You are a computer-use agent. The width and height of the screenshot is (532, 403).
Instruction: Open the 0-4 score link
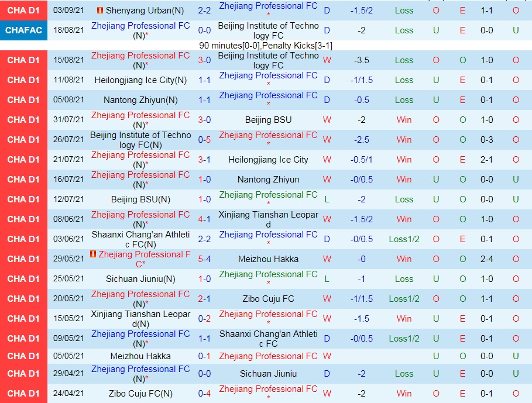[x=204, y=394]
